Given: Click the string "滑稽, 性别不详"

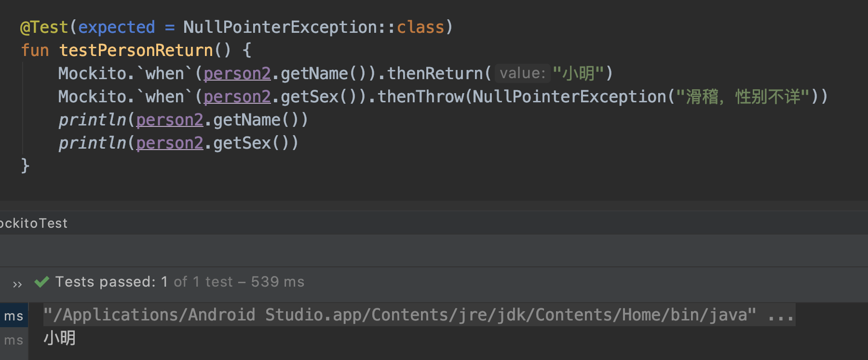Looking at the screenshot, I should click(x=743, y=97).
